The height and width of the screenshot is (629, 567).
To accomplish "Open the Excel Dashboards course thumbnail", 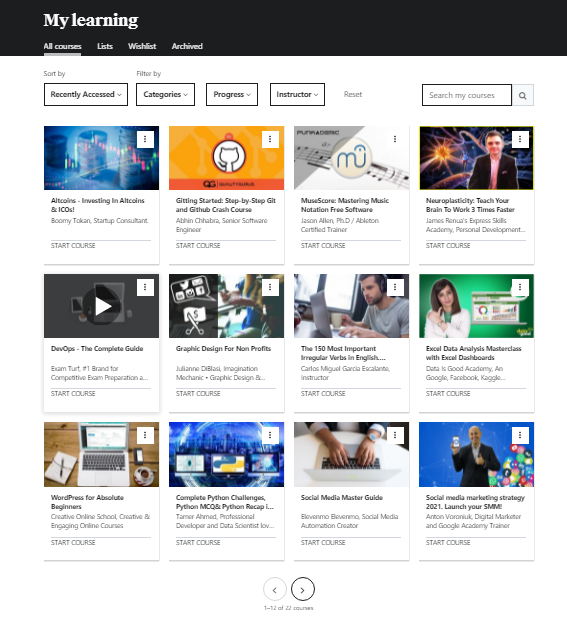I will click(x=476, y=306).
